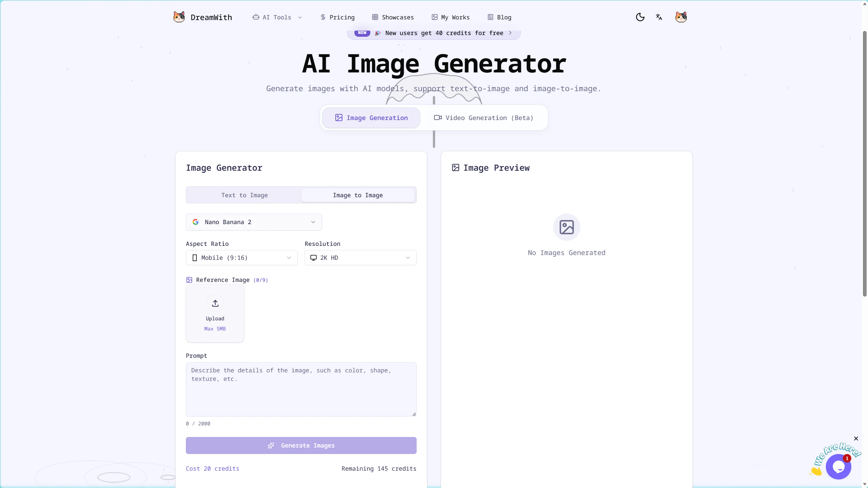Open the chat support bubble
This screenshot has height=488, width=868.
(x=838, y=467)
